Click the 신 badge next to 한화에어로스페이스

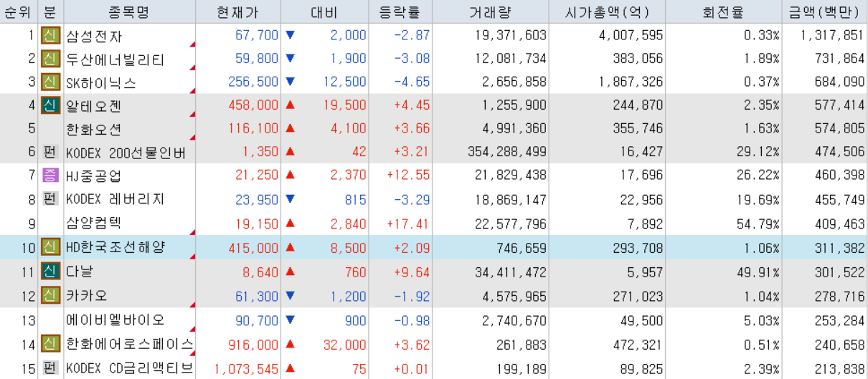click(x=50, y=345)
